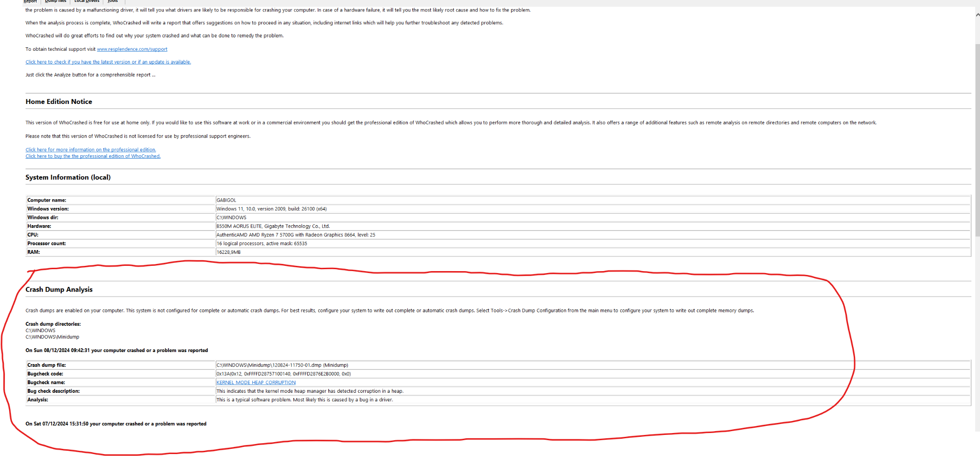
Task: Click the Bug check description: label
Action: 54,391
